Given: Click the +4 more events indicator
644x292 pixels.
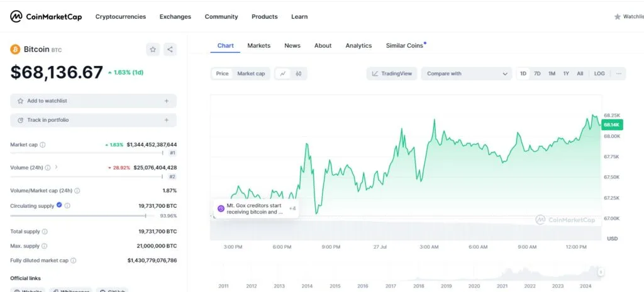Looking at the screenshot, I should click(292, 208).
